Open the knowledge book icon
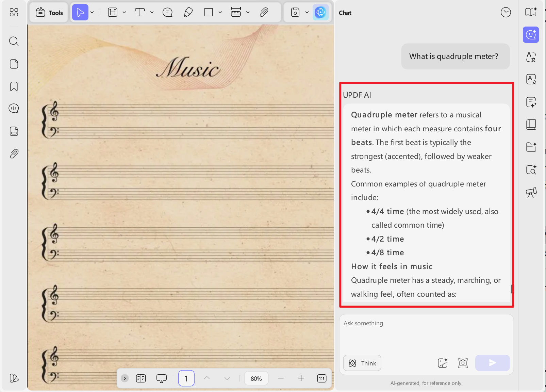Viewport: 546px width, 392px height. point(531,125)
